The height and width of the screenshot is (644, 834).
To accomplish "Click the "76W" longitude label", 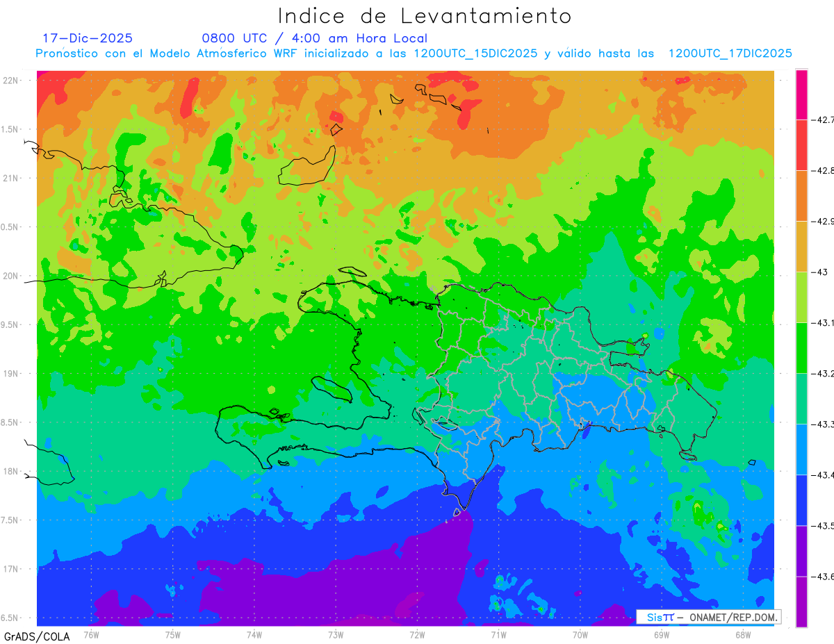I will point(91,634).
